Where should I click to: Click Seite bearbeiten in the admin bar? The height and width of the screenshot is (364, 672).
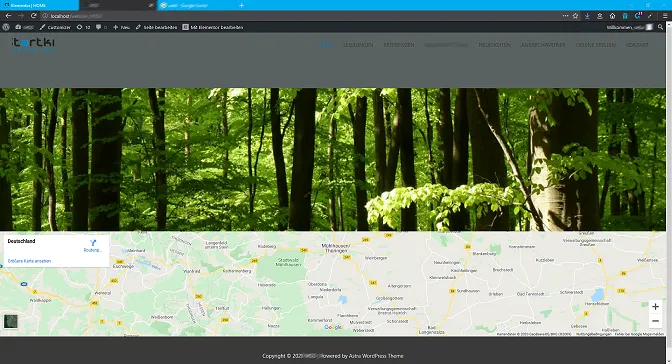pos(156,27)
